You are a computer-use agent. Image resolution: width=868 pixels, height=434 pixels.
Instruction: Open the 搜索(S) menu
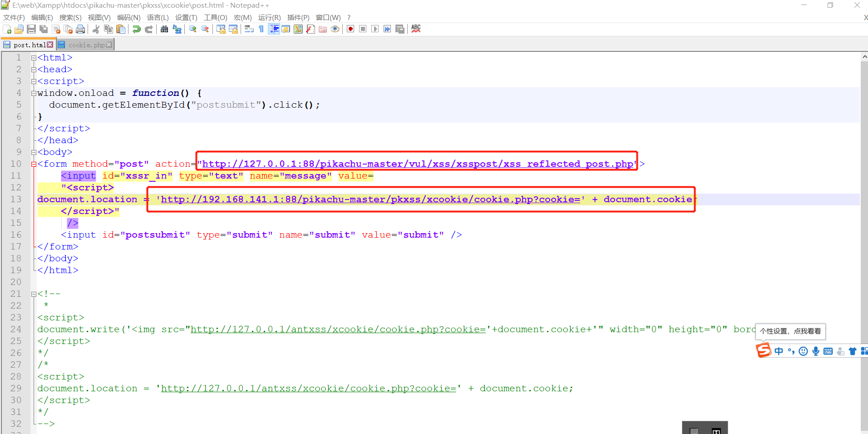pyautogui.click(x=70, y=18)
